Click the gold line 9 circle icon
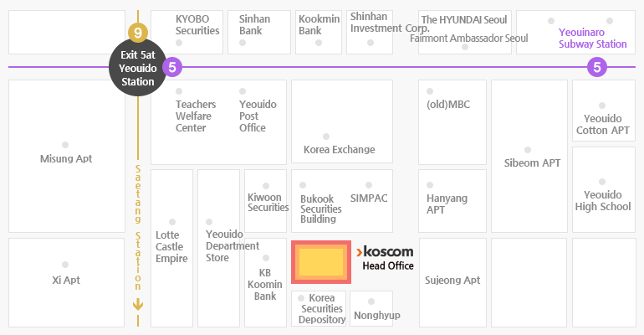644x335 pixels. (x=138, y=33)
